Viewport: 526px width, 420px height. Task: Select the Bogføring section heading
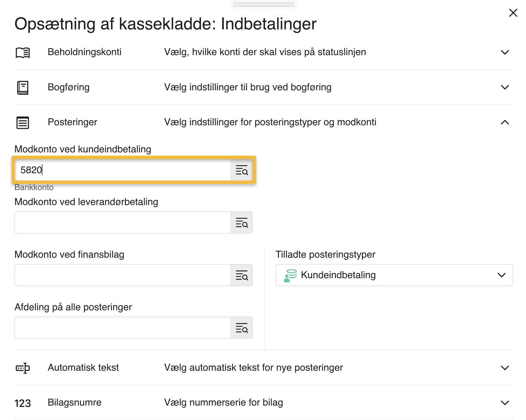(x=69, y=87)
